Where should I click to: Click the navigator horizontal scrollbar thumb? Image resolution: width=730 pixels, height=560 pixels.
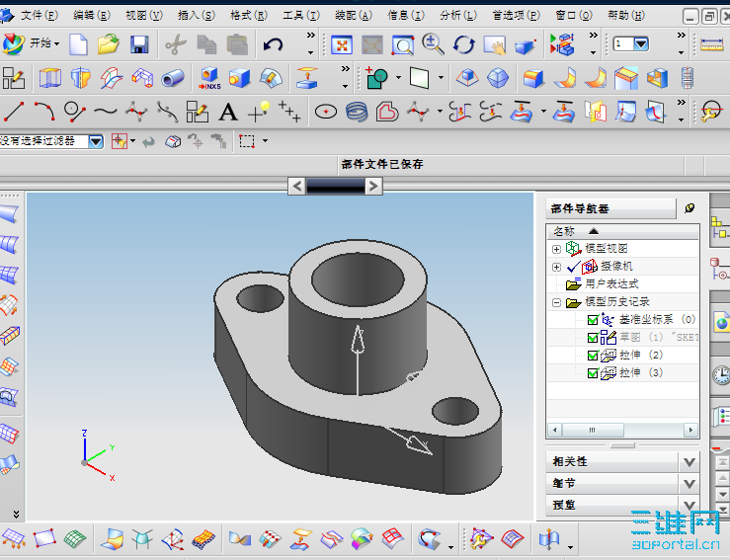(x=593, y=431)
